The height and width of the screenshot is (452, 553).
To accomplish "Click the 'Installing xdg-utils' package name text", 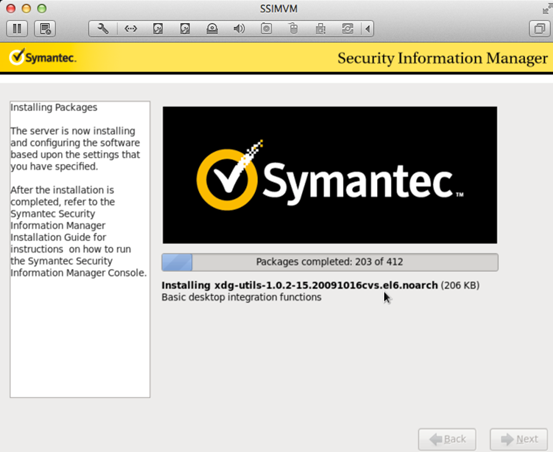I will 299,285.
